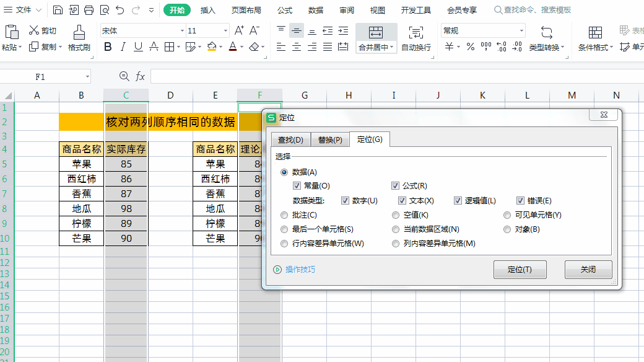Viewport: 644px width, 362px height.
Task: Select 行内容差异单元格(W) option
Action: pos(284,244)
